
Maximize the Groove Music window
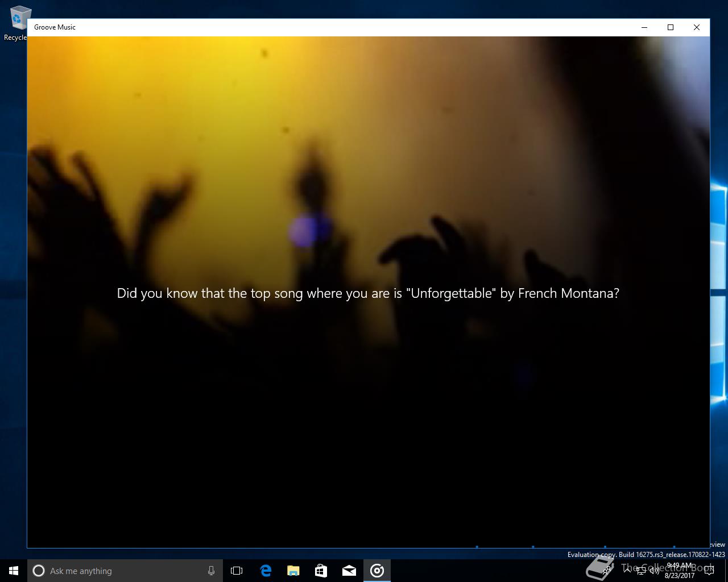(671, 27)
